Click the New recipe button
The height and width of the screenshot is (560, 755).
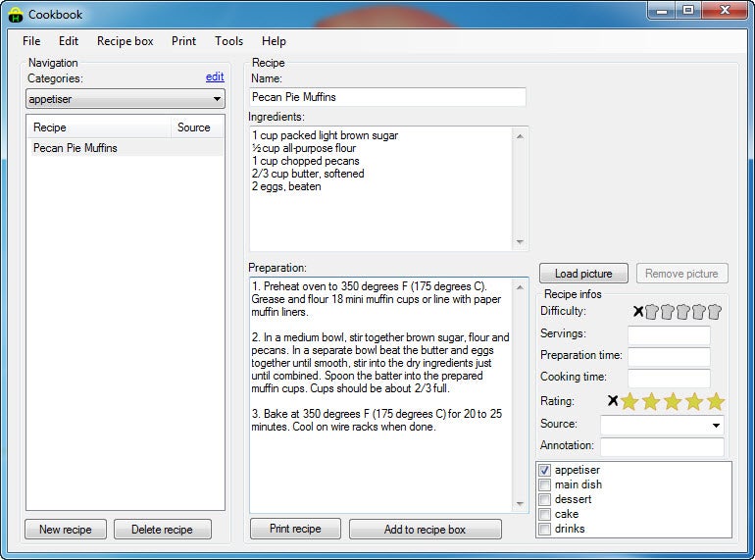[x=66, y=530]
